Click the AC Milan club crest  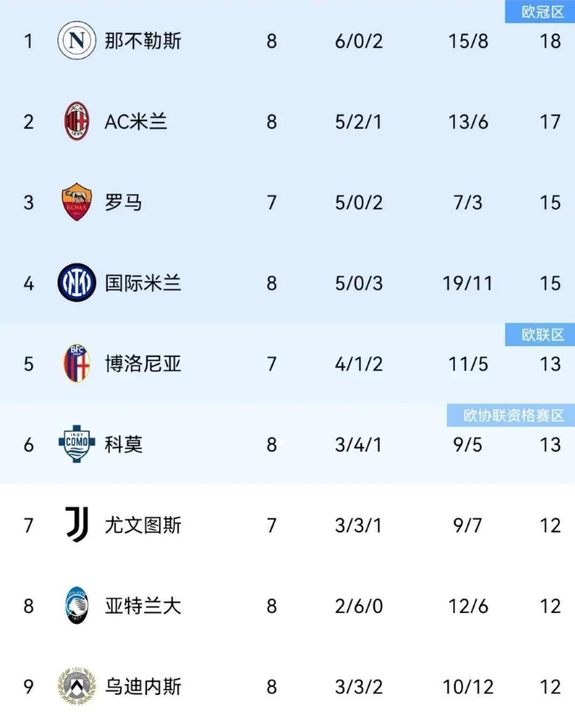(x=76, y=122)
